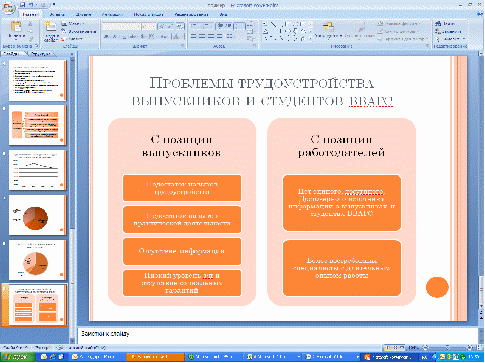Open the Показ слайдов ribbon tab
Viewport: 485px width, 363px height.
click(x=148, y=15)
